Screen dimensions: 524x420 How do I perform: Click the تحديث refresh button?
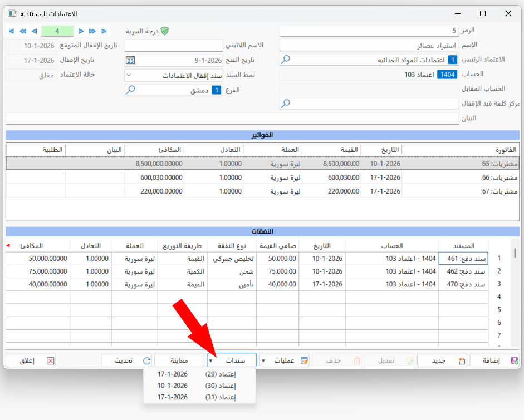[x=126, y=360]
